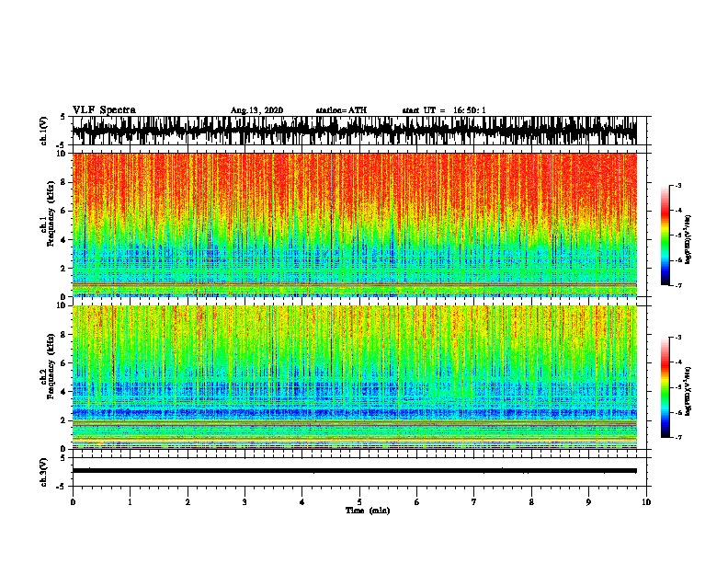Image resolution: width=728 pixels, height=563 pixels.
Task: Click the "Time (min)" axis title
Action: tap(368, 511)
